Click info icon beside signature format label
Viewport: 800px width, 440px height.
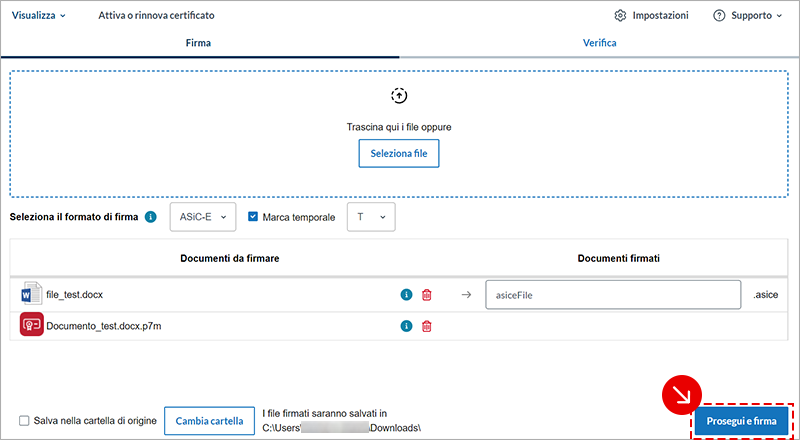click(x=150, y=217)
